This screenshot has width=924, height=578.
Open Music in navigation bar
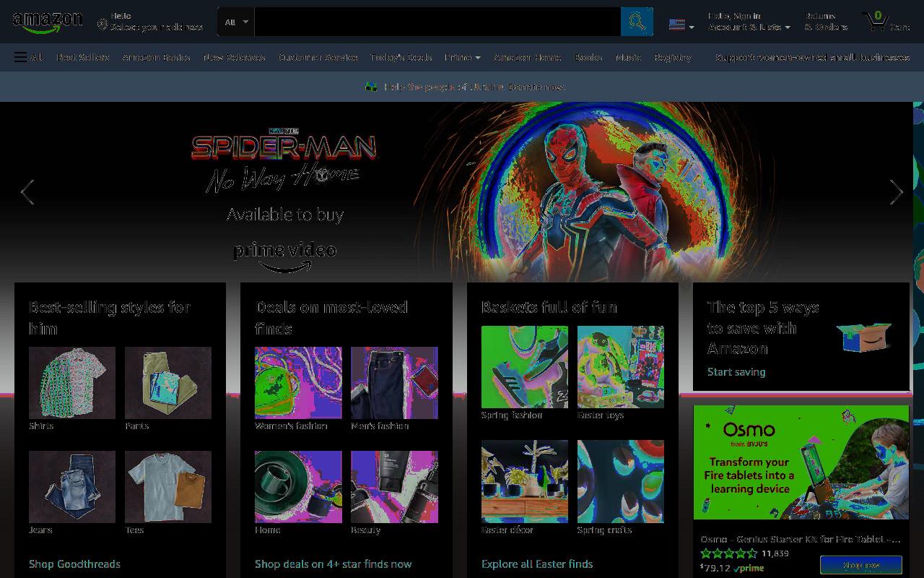coord(628,57)
